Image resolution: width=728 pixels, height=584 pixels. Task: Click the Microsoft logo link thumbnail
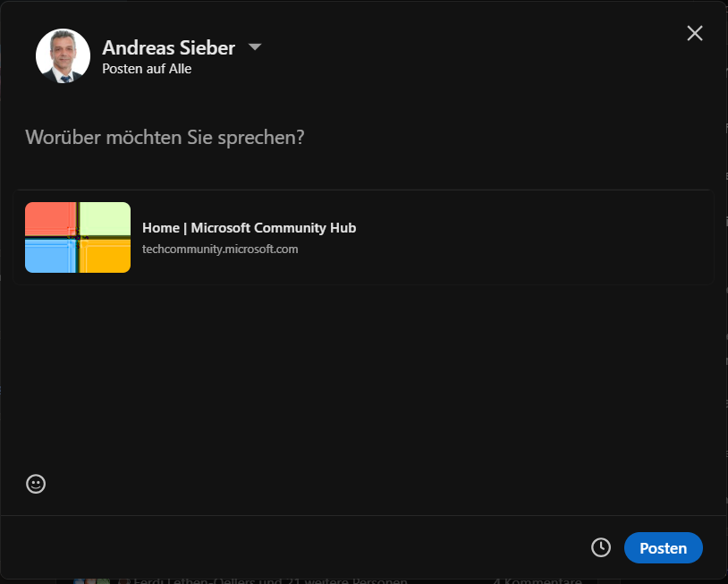pos(78,237)
